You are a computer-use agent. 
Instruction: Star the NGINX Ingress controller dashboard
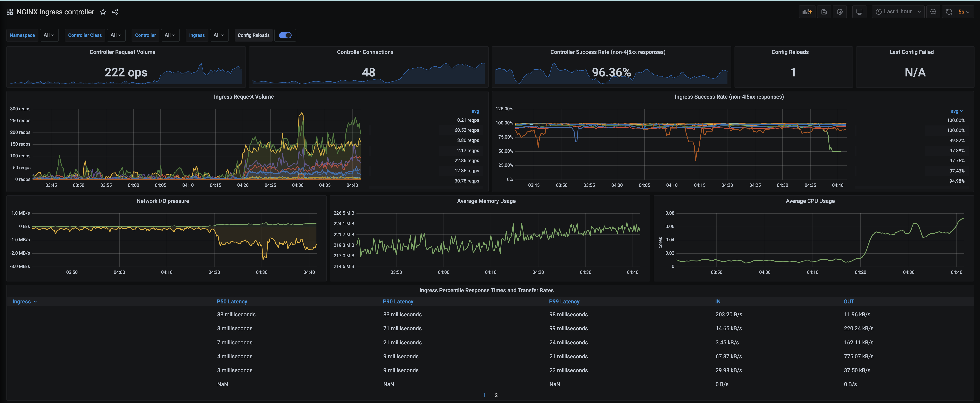coord(103,12)
